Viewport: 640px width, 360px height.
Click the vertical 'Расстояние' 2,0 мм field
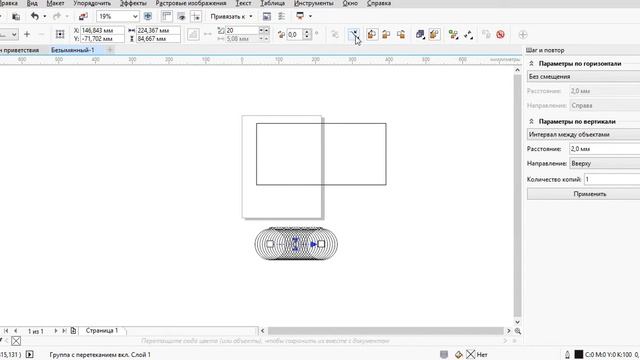(x=605, y=149)
